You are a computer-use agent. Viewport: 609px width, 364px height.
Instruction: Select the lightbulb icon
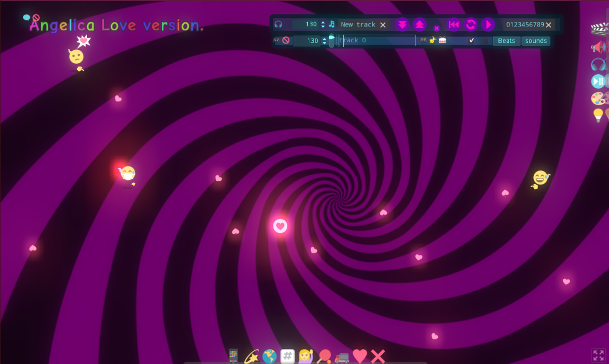[597, 116]
